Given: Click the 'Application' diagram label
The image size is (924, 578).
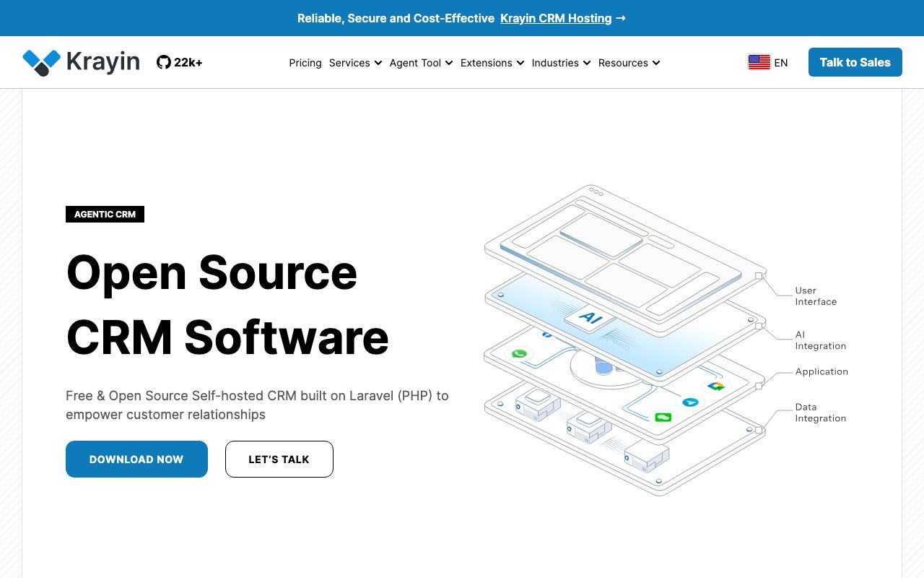Looking at the screenshot, I should tap(821, 371).
